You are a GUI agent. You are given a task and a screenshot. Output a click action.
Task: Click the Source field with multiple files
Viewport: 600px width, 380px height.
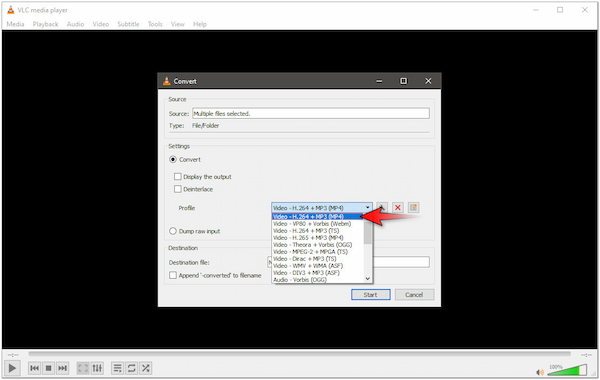point(311,114)
